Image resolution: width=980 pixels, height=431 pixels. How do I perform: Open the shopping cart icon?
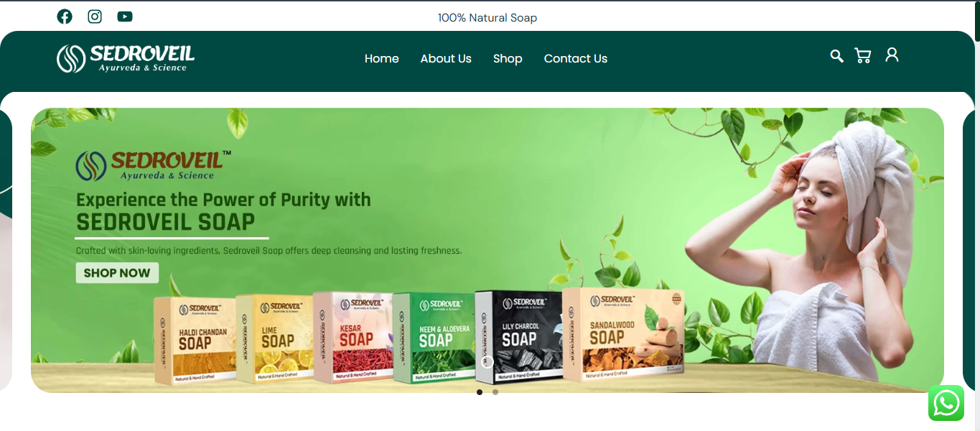click(x=863, y=56)
